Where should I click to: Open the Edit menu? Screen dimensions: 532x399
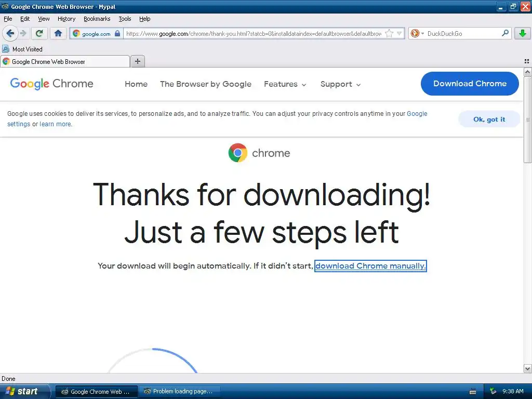tap(25, 19)
